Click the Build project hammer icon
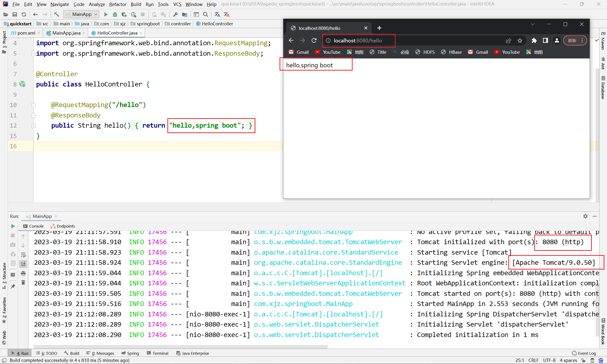 click(56, 14)
